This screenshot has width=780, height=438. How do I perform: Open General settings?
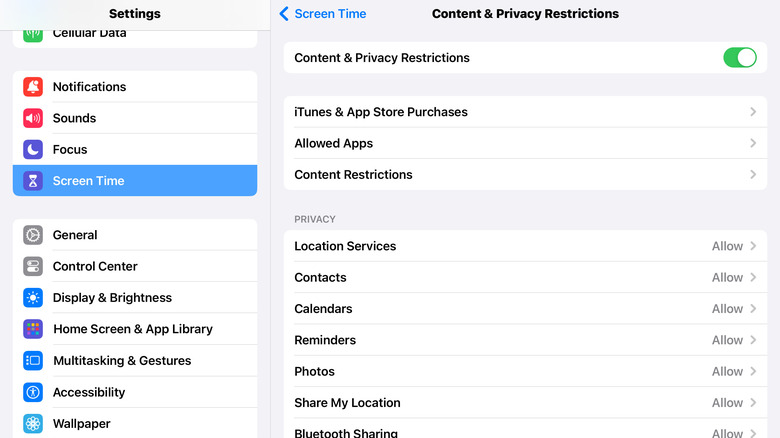[135, 235]
